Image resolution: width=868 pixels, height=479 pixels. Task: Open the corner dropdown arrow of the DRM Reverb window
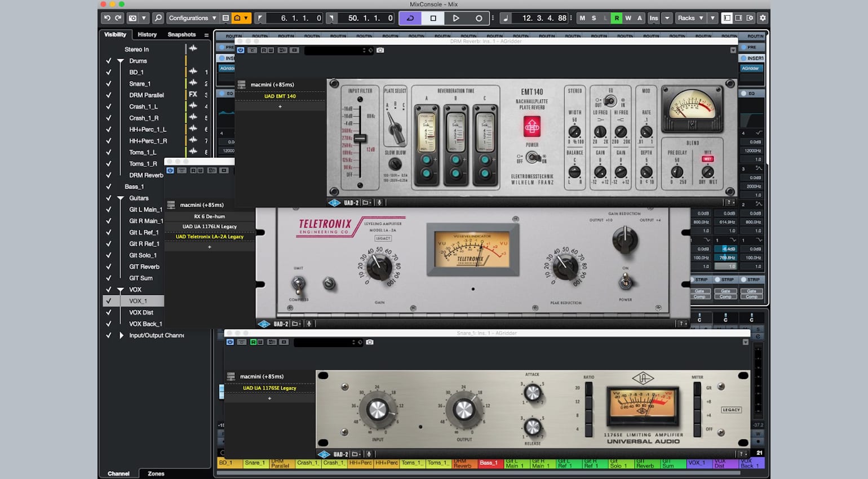pyautogui.click(x=733, y=50)
